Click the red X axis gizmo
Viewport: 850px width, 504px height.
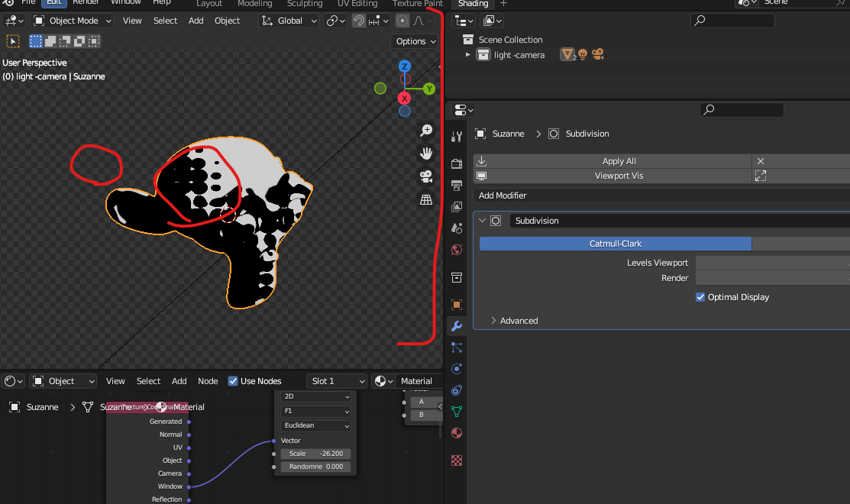pos(405,99)
